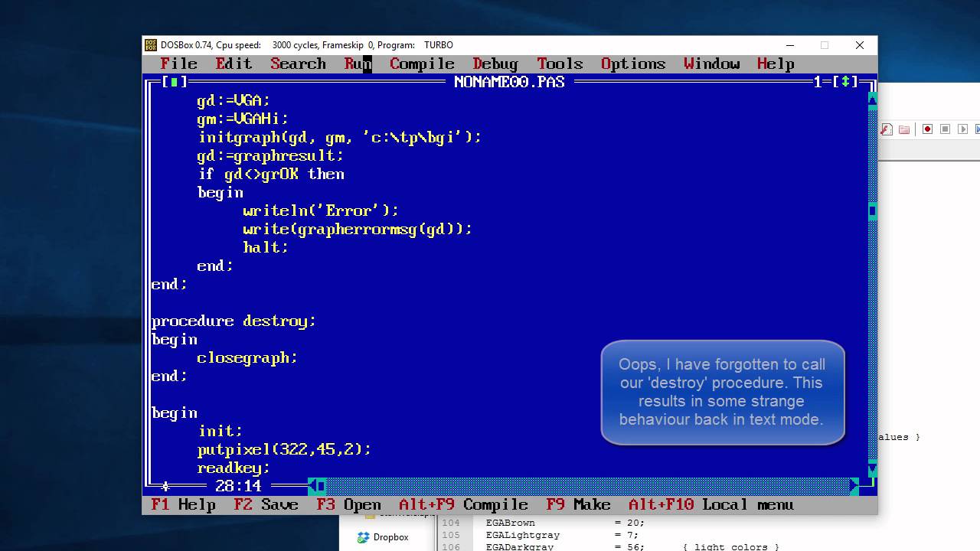Open the Tools menu
The width and height of the screenshot is (980, 551).
(x=559, y=64)
